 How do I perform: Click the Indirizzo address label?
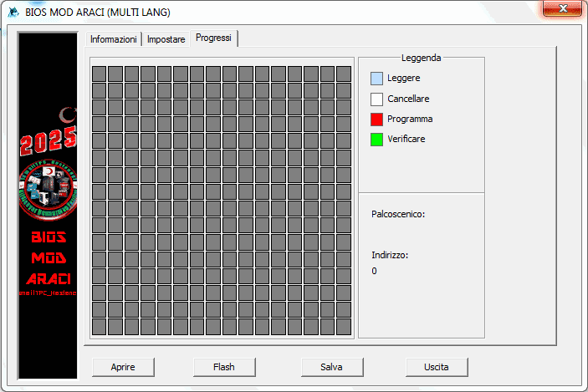pos(390,254)
